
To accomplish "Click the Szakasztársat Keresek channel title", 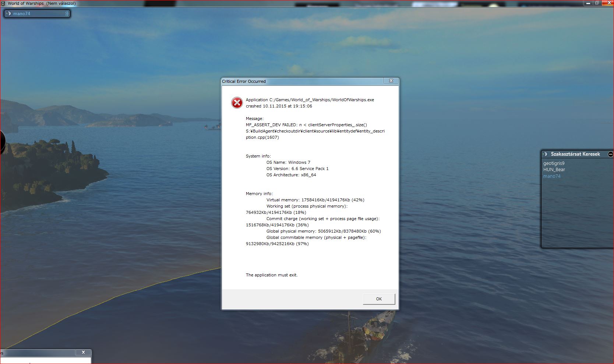I will point(575,154).
